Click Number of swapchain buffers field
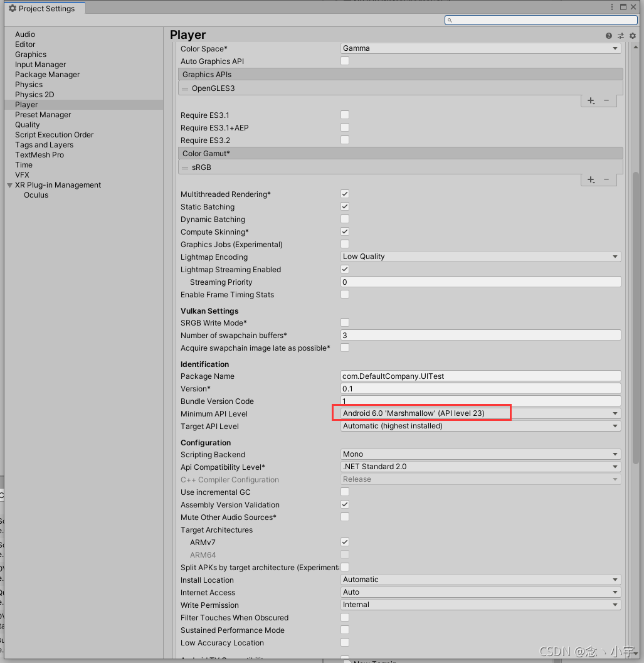644x663 pixels. click(x=481, y=336)
